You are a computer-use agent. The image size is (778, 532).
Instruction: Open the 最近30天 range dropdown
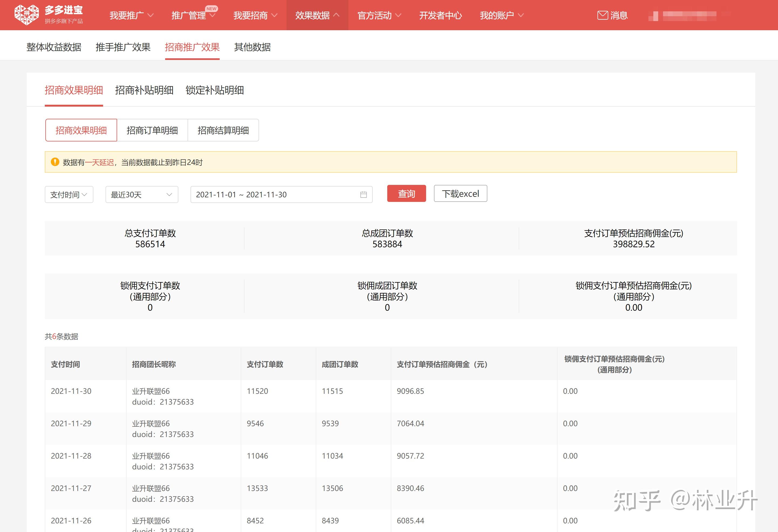(142, 195)
